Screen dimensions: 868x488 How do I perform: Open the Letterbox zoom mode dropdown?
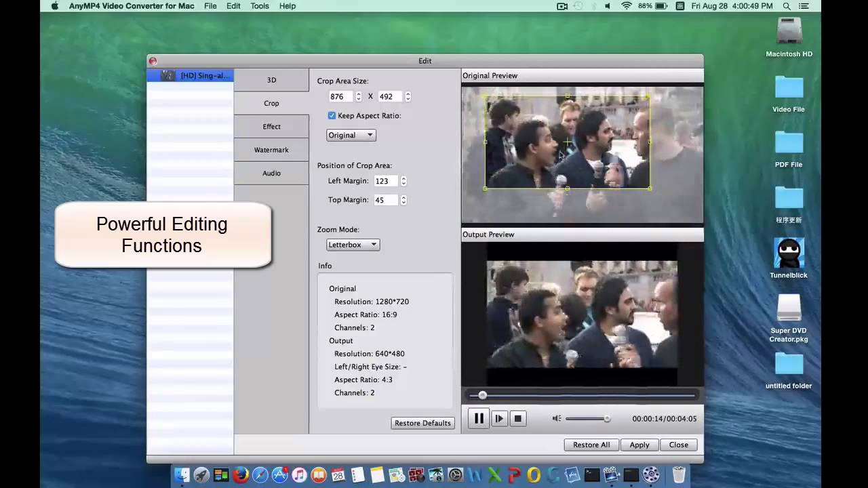[353, 244]
